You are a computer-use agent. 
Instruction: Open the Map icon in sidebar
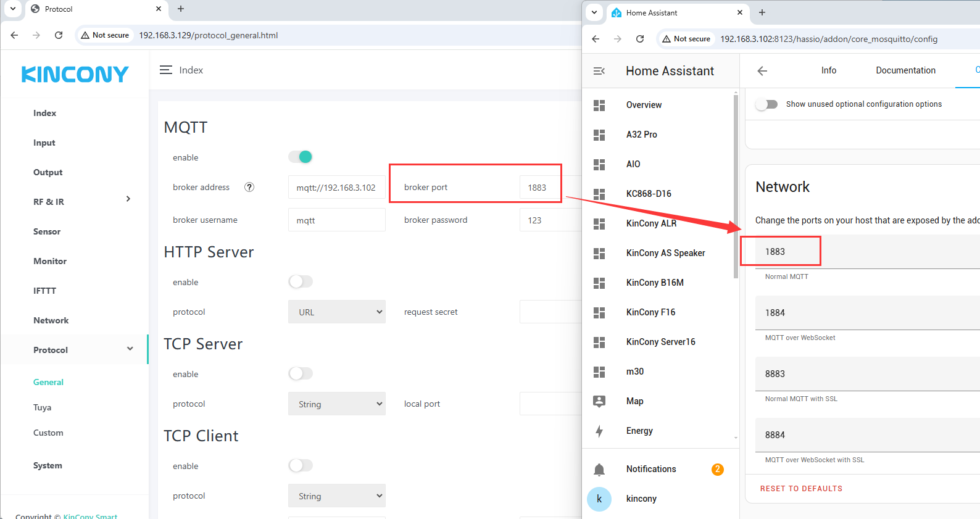599,401
